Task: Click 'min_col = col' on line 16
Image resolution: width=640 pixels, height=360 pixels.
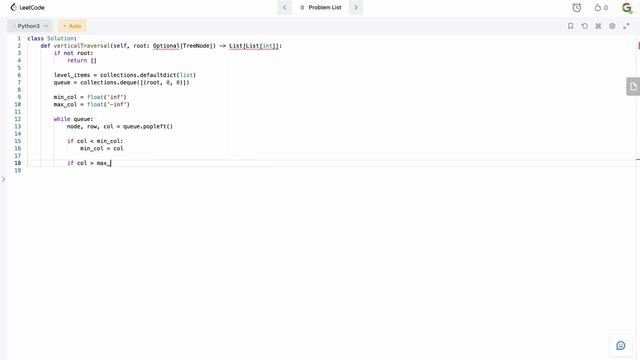Action: (102, 149)
